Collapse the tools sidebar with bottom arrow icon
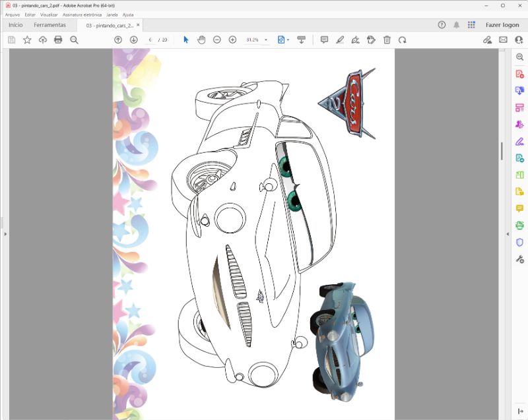This screenshot has width=528, height=420. [520, 411]
